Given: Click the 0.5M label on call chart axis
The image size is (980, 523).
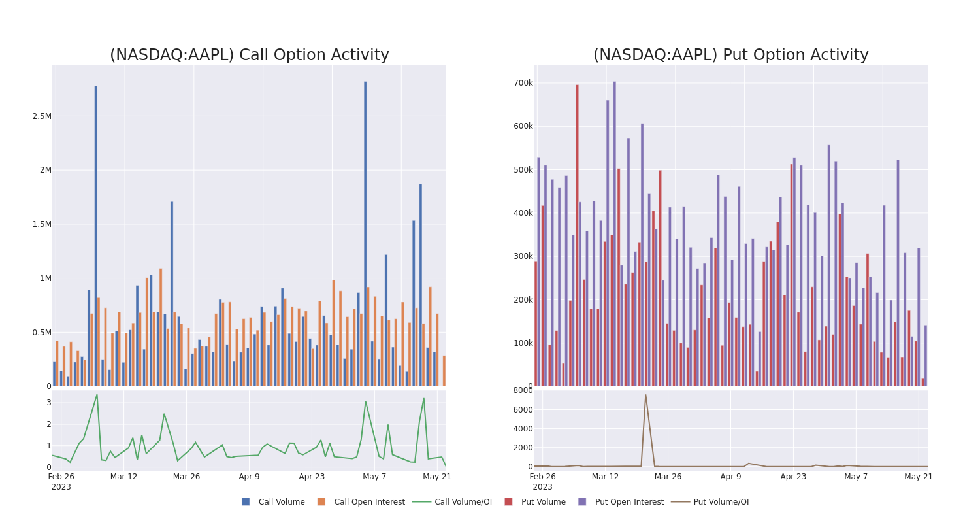Looking at the screenshot, I should click(x=42, y=332).
